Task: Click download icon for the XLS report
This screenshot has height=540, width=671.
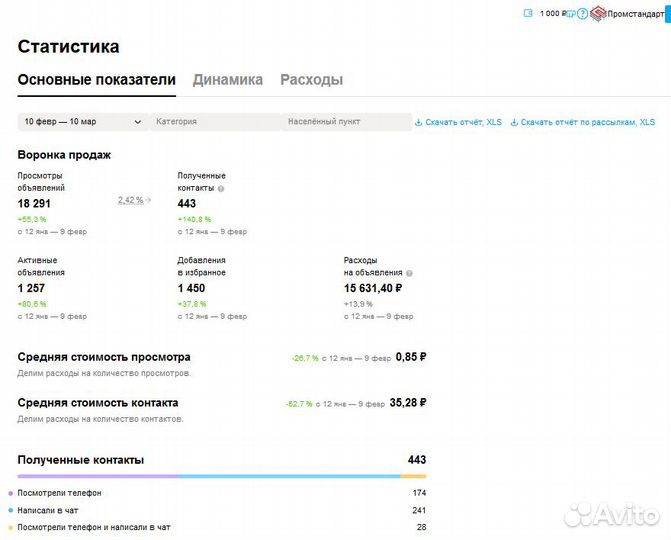Action: coord(419,122)
